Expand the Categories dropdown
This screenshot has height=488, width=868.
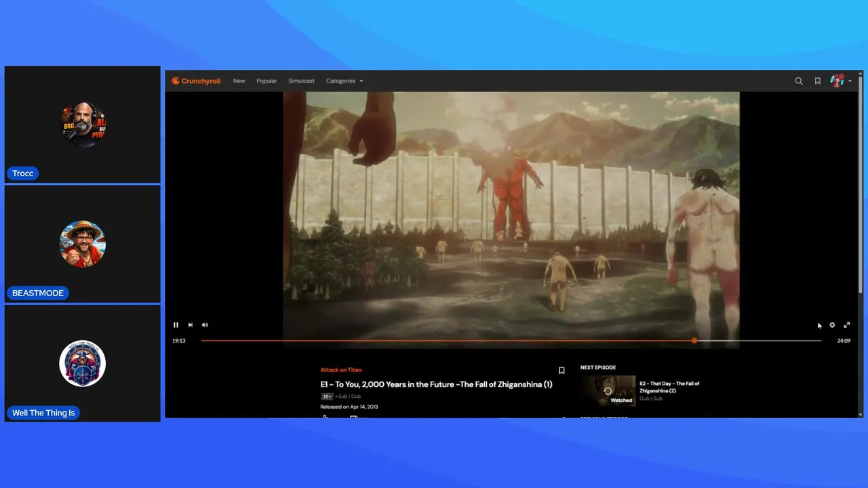point(344,81)
